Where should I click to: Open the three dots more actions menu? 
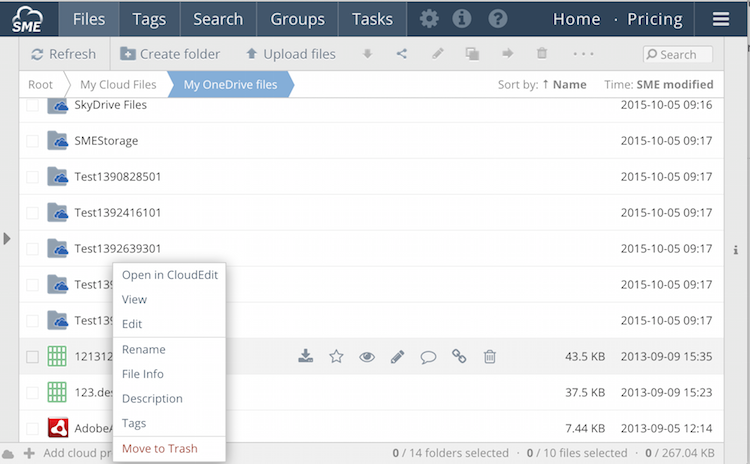click(x=583, y=54)
